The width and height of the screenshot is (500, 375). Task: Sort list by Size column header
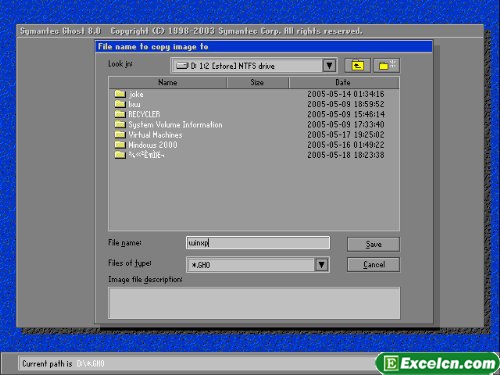pyautogui.click(x=257, y=82)
